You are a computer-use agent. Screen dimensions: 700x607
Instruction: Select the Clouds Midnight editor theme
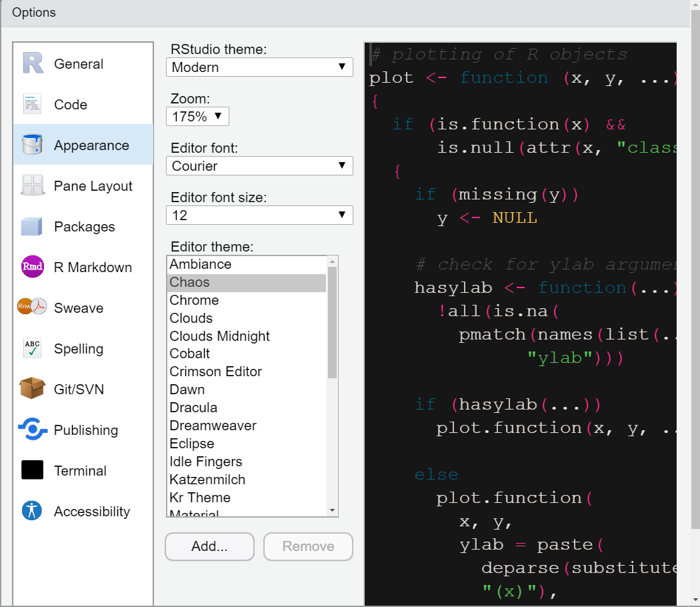(247, 336)
